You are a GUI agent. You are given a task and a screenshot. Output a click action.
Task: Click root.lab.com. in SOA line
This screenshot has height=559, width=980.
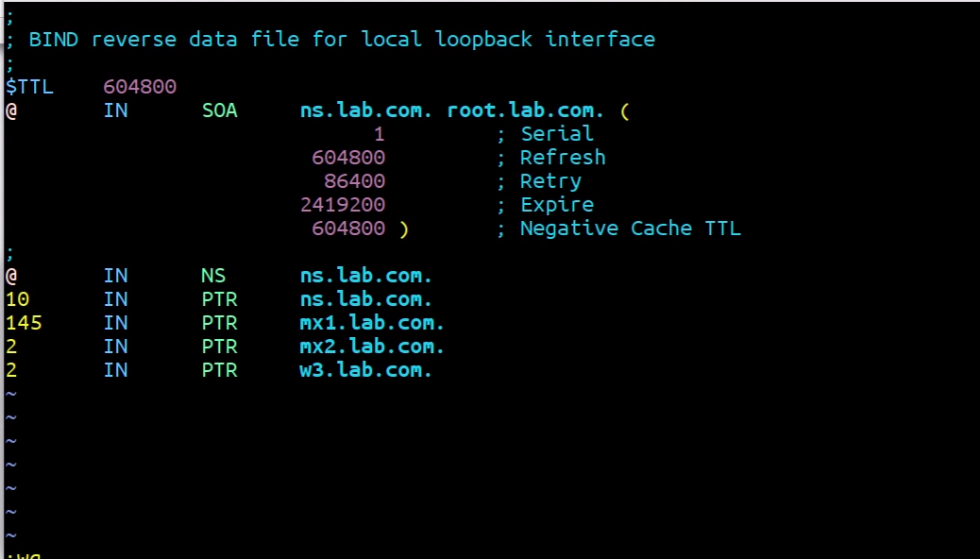(525, 110)
